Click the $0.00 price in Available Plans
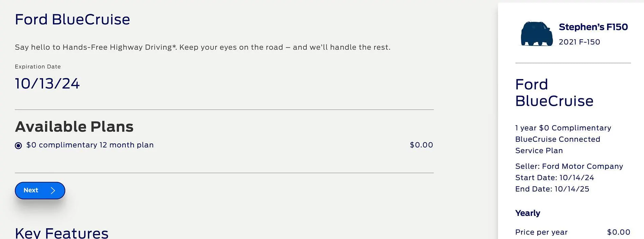 pos(421,145)
